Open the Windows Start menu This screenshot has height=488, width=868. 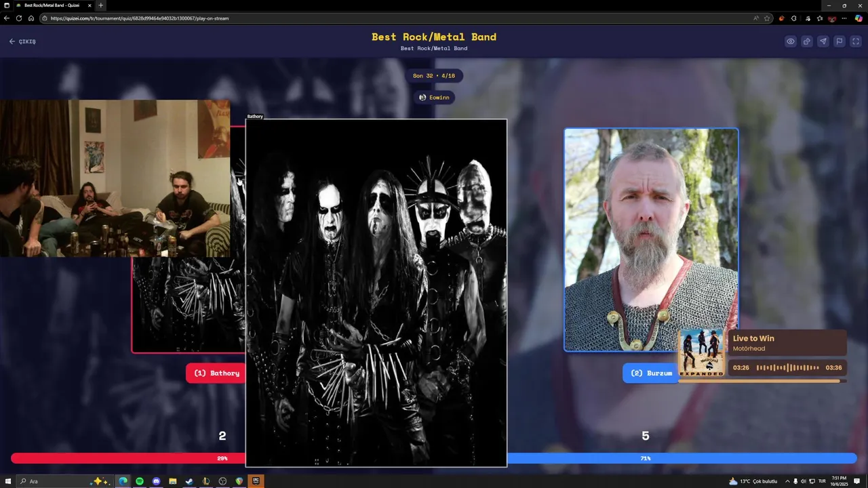click(8, 481)
